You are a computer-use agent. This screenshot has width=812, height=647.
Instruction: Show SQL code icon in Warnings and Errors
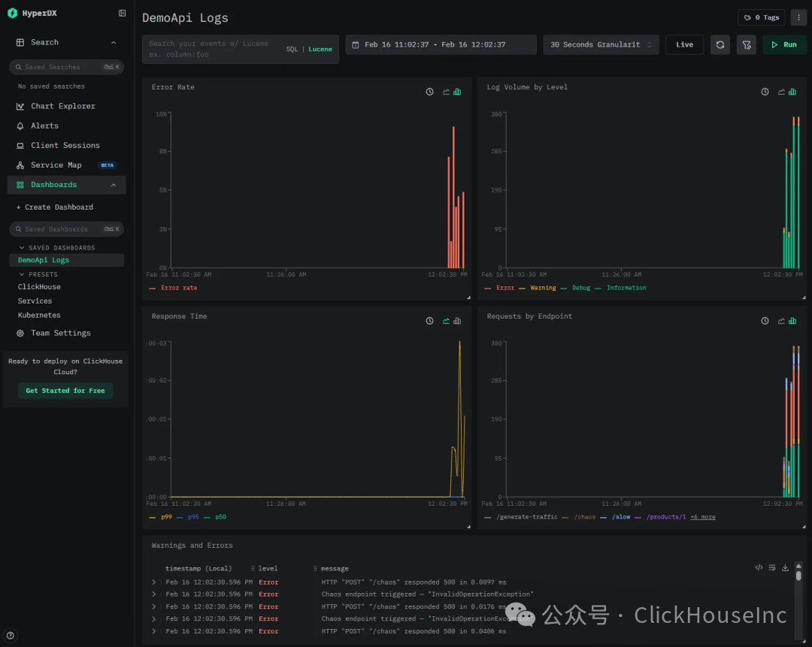point(759,568)
